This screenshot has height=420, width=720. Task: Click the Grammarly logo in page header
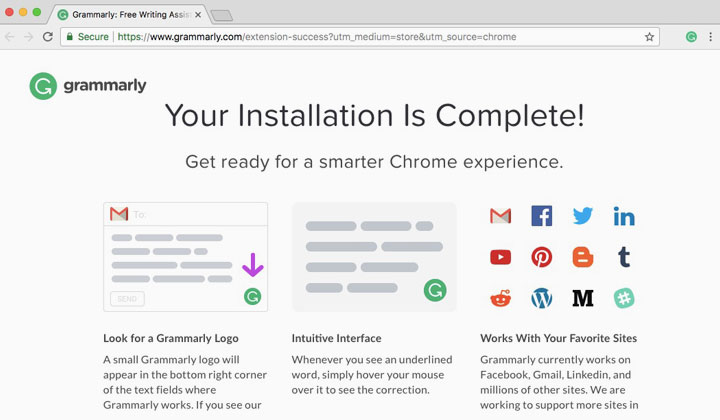[88, 86]
